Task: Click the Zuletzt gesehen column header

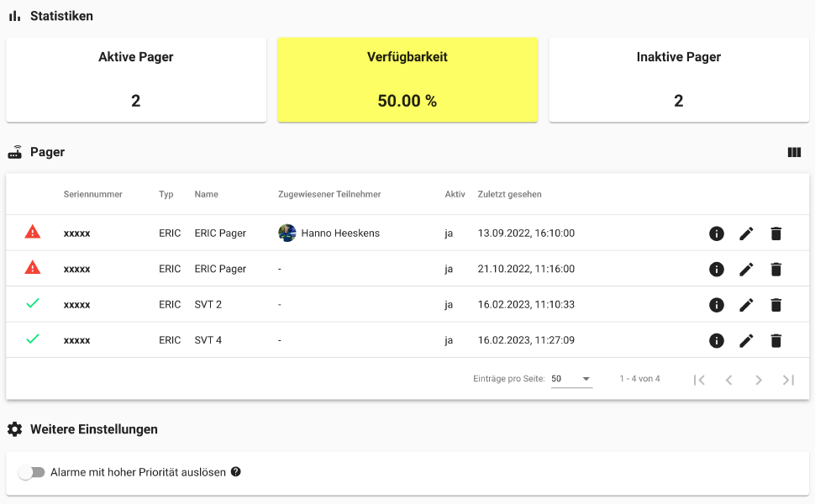Action: [x=510, y=194]
